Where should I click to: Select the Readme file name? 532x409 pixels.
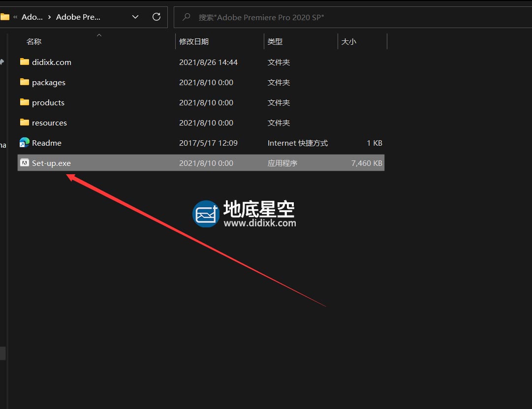(46, 143)
